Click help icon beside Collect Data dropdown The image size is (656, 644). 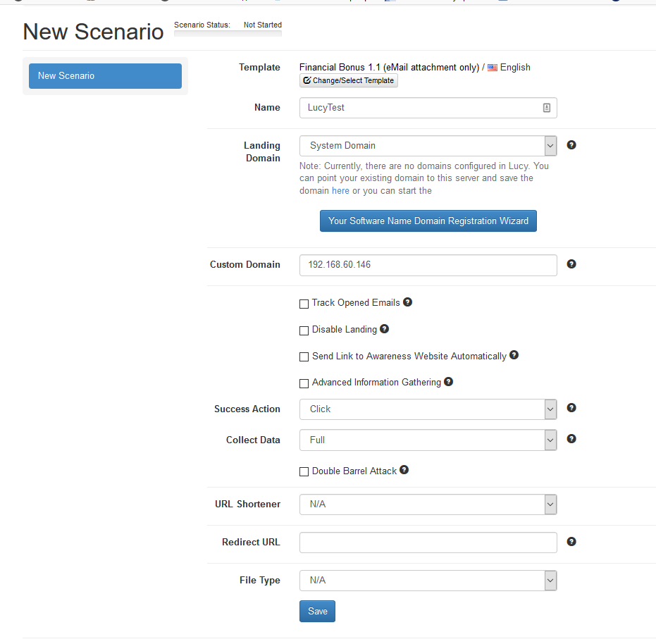tap(571, 438)
